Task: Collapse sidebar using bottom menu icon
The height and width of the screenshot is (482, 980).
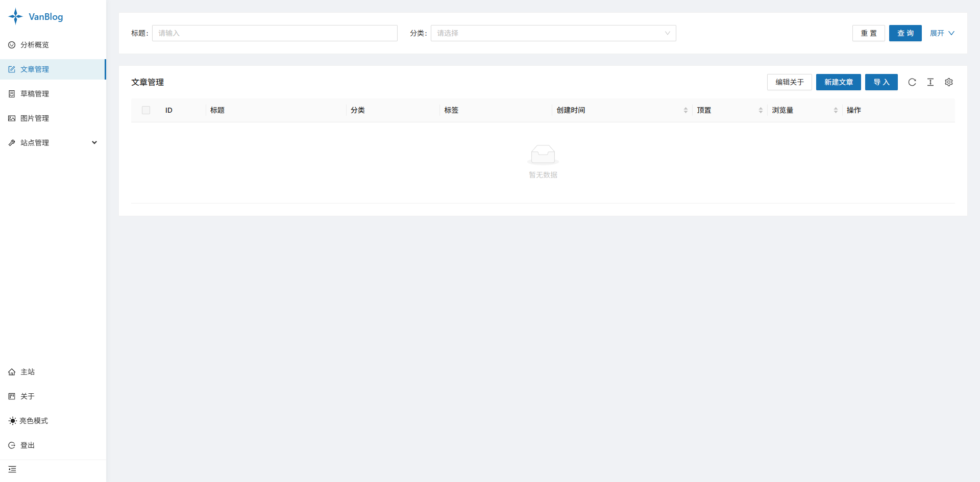Action: pos(12,469)
